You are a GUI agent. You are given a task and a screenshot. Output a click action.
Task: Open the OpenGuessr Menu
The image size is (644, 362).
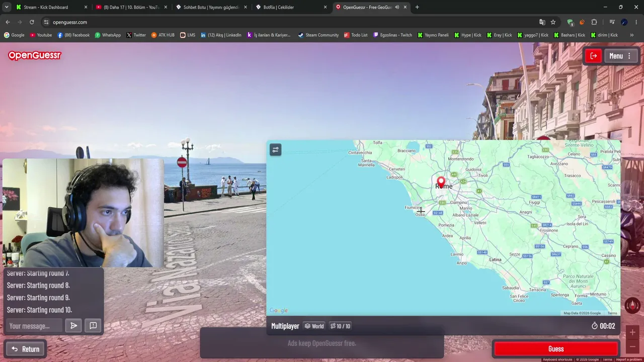[620, 56]
